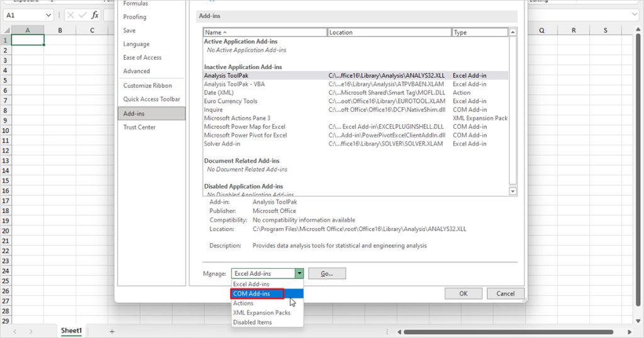Image resolution: width=644 pixels, height=338 pixels.
Task: Select the Inquire add-in row
Action: pos(356,109)
